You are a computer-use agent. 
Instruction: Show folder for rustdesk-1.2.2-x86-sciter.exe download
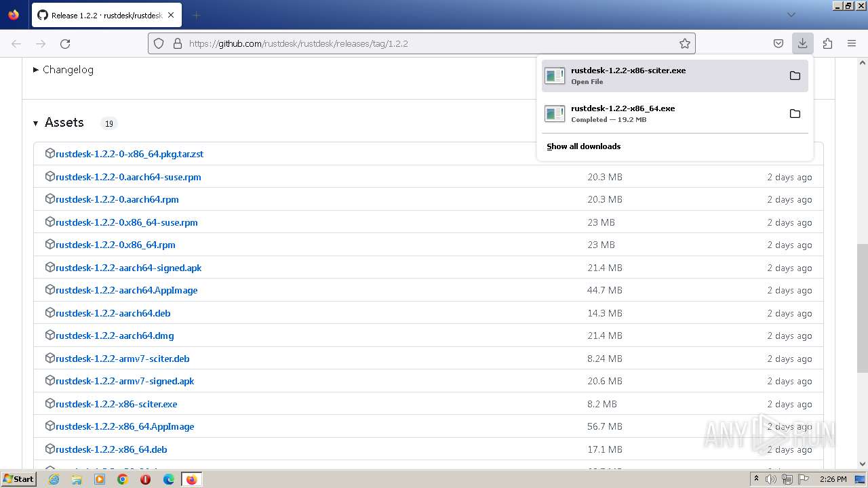[795, 75]
